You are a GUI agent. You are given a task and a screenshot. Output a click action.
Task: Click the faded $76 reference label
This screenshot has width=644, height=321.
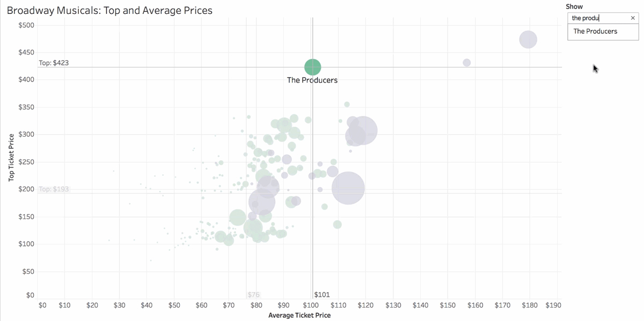(254, 294)
